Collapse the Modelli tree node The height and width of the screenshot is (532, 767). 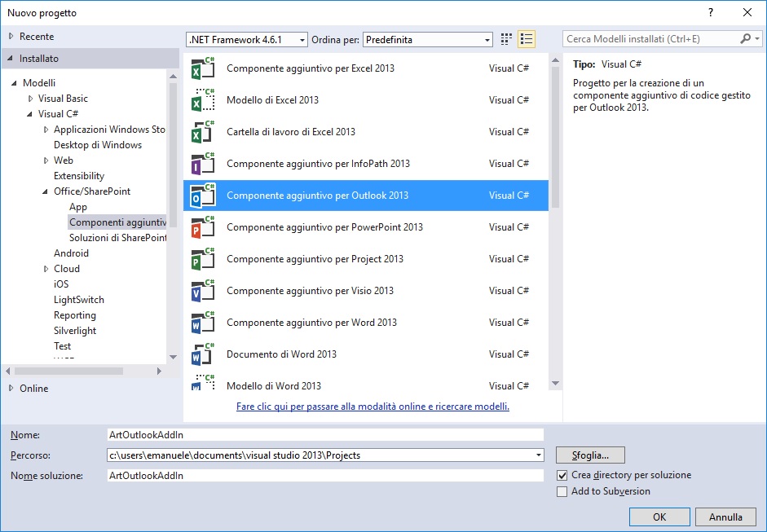(14, 83)
